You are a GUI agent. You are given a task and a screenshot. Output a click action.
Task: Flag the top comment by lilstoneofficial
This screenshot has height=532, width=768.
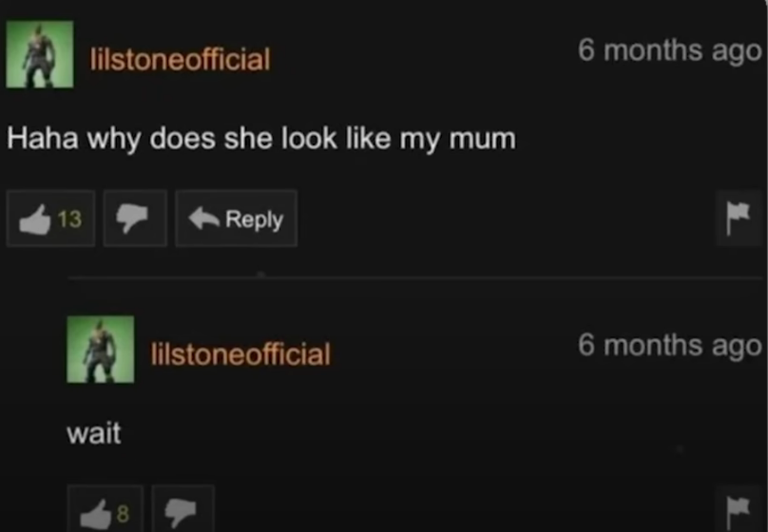click(x=739, y=218)
